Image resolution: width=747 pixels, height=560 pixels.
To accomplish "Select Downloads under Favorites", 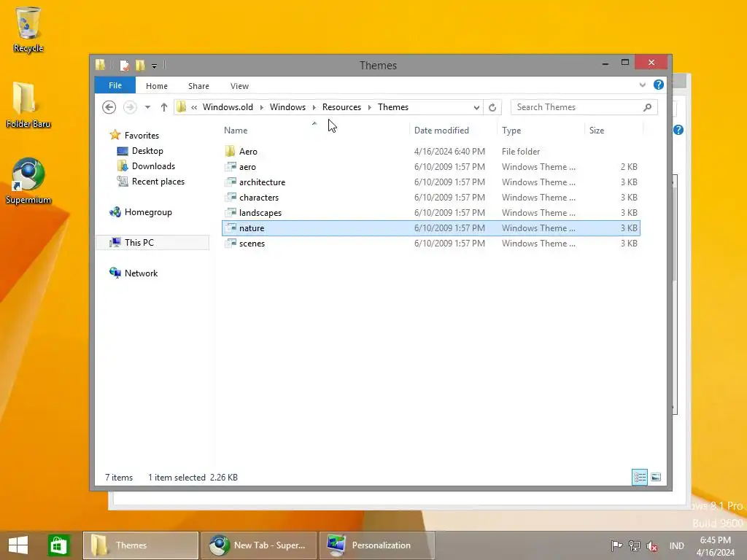I will point(153,166).
